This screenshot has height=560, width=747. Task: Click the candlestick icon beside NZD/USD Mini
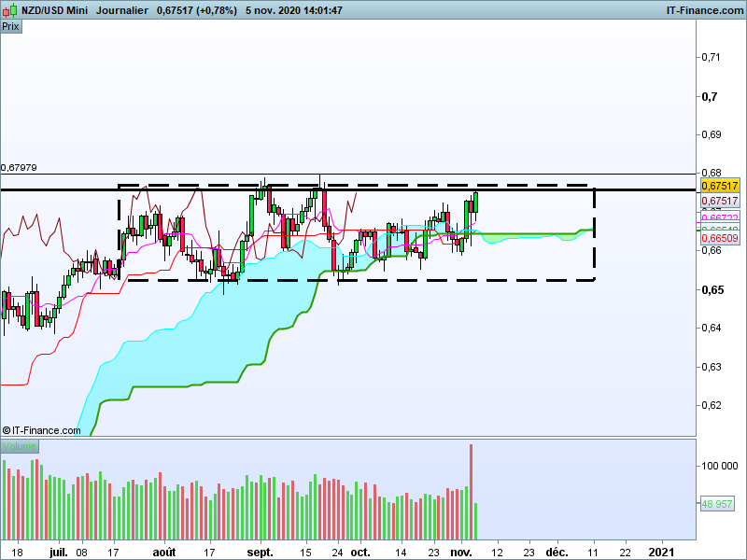[x=9, y=9]
